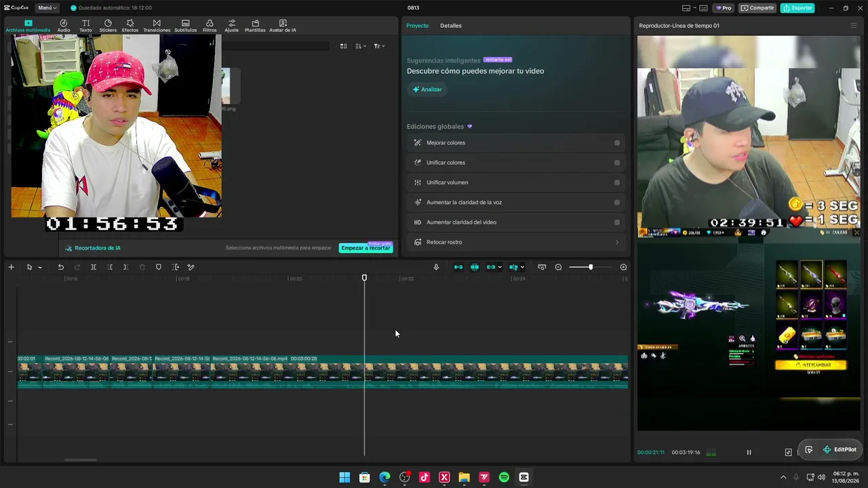Undo the last action
Image resolution: width=868 pixels, height=488 pixels.
[x=60, y=267]
